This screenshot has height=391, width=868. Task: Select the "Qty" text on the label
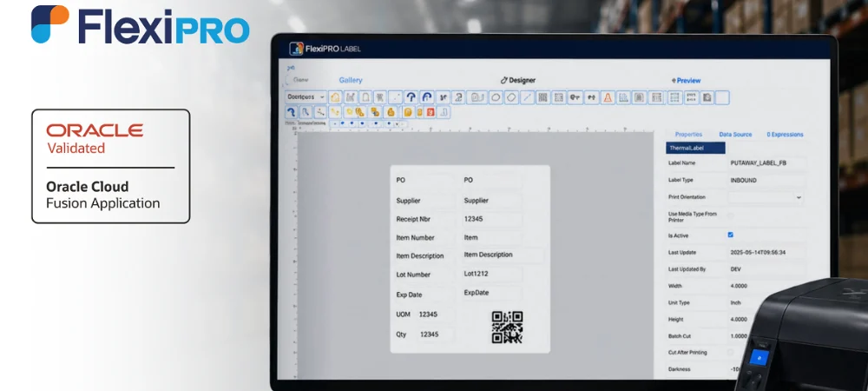(401, 335)
